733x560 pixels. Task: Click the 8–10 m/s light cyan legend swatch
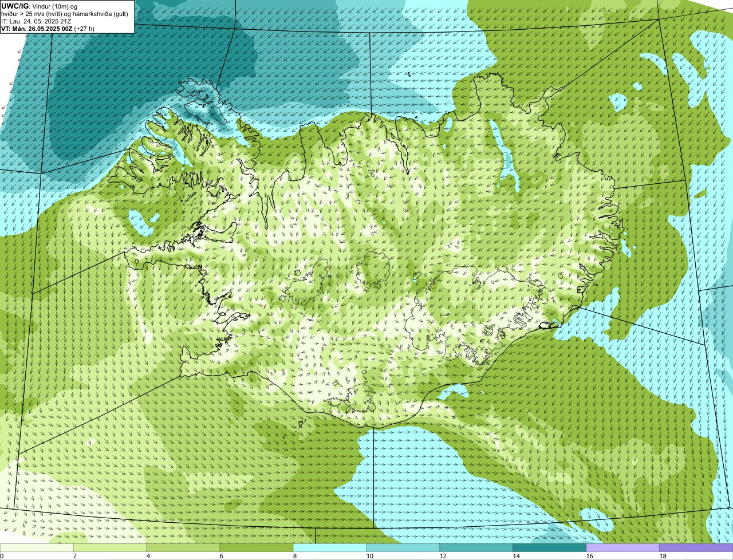[x=330, y=547]
